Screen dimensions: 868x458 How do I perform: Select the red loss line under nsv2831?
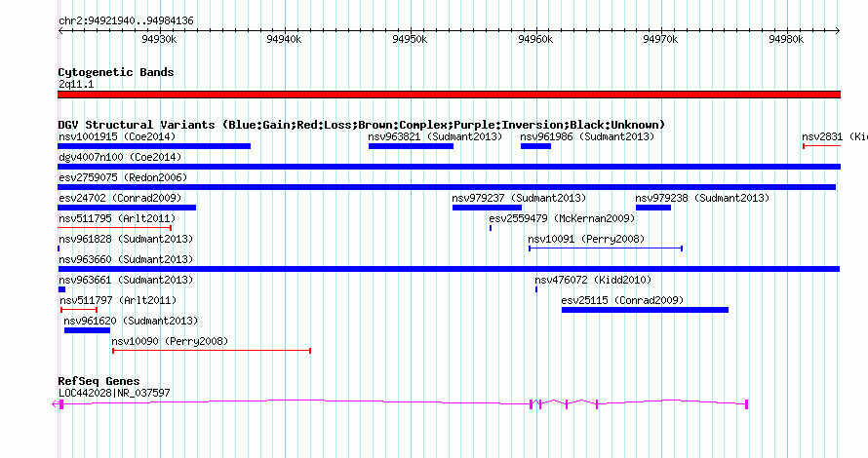tap(821, 146)
